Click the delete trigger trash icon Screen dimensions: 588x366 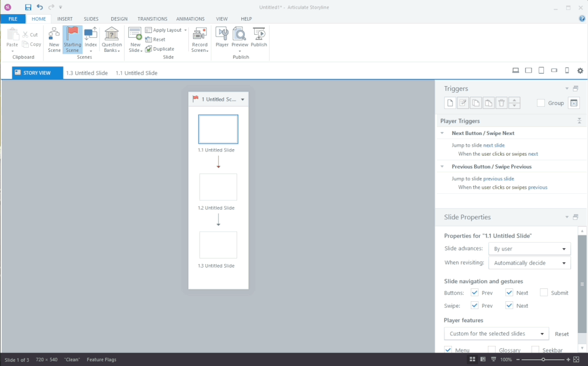click(x=501, y=103)
